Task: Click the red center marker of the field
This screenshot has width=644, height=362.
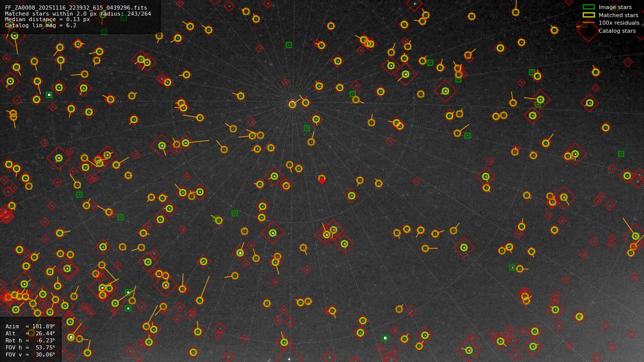Action: 322,181
